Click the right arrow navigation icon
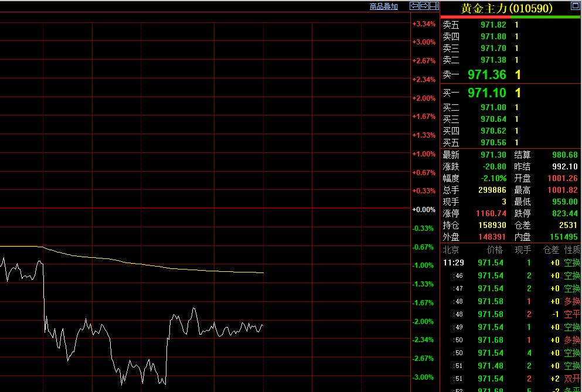This screenshot has width=582, height=392. coord(424,6)
